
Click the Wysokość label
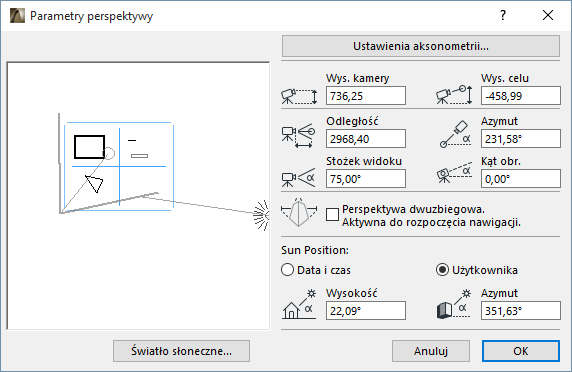(351, 293)
